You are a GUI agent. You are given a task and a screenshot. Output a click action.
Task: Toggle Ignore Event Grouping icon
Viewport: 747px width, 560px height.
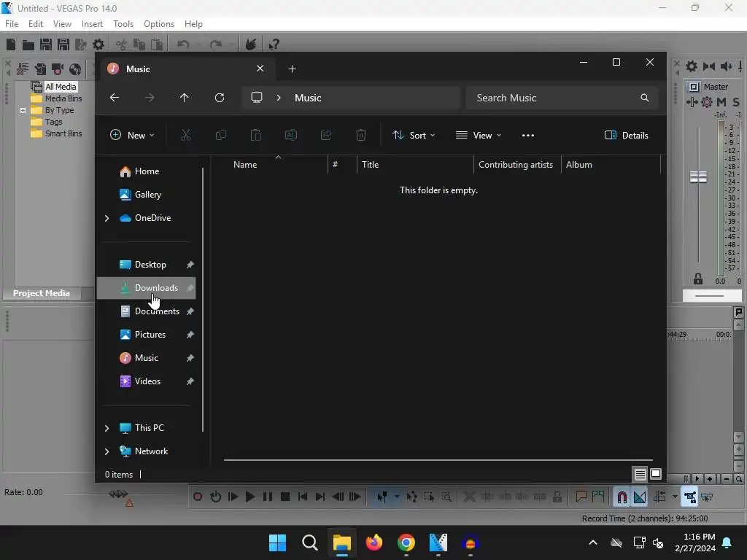(x=707, y=497)
